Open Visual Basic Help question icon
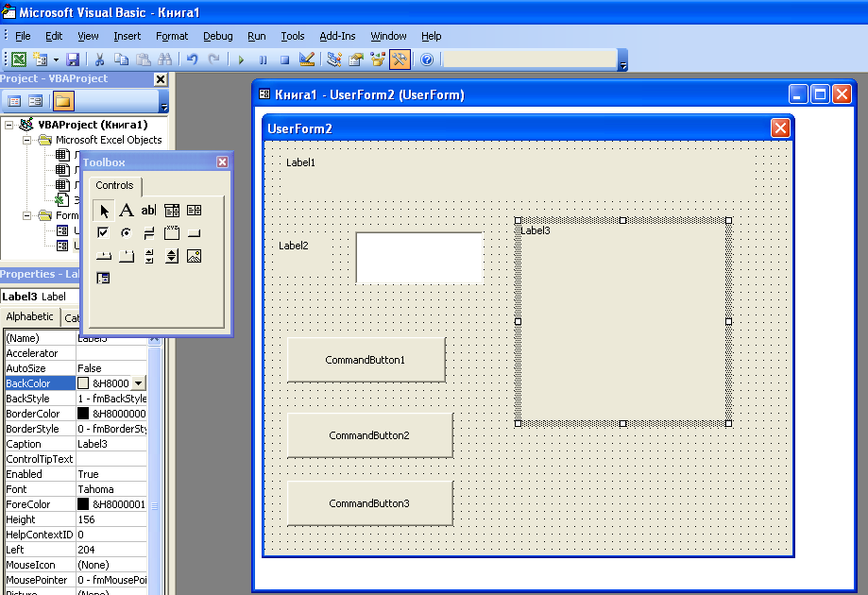Viewport: 868px width, 595px height. click(427, 59)
